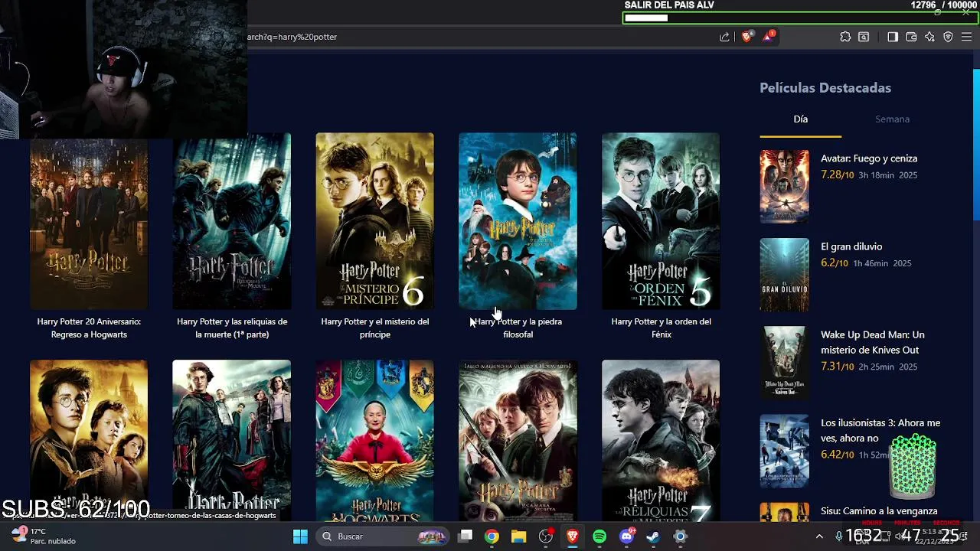Click title 'Harry Potter y el misterio del príncipe'
The height and width of the screenshot is (551, 980).
(375, 328)
